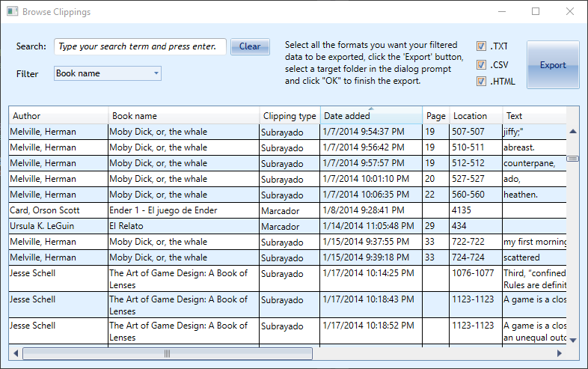588x369 pixels.
Task: Click text cell 'abreast.'
Action: coord(534,147)
